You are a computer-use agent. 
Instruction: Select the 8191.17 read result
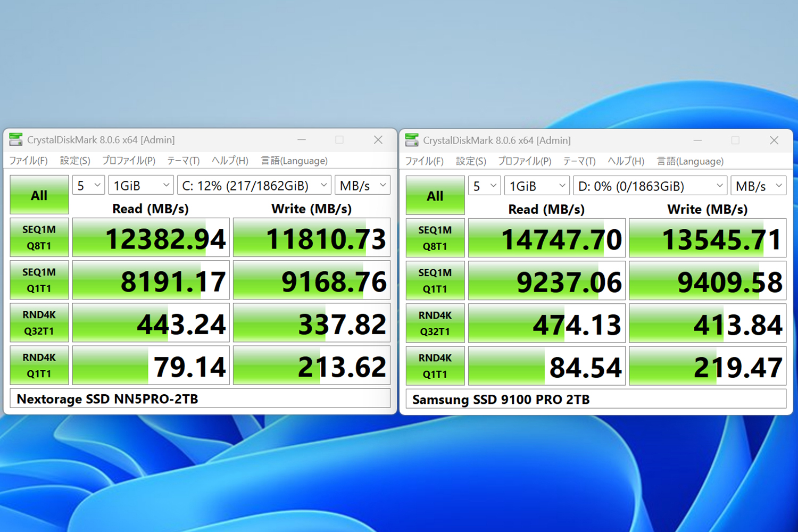[x=151, y=280]
